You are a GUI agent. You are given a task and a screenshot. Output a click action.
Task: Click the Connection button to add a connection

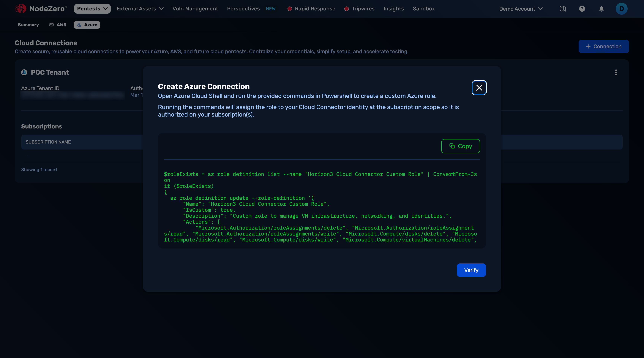click(604, 46)
